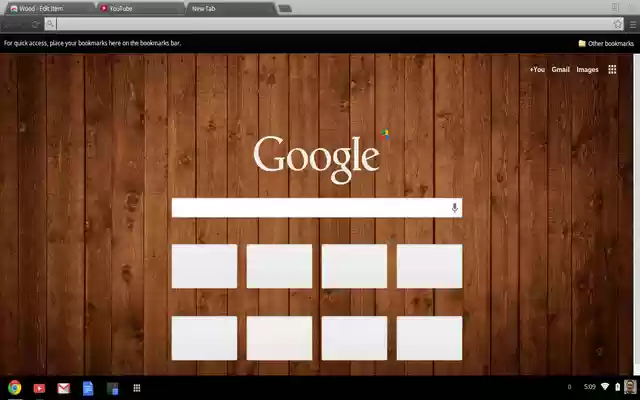
Task: Open the fourth most-visited tile in the bottom row
Action: (x=429, y=338)
